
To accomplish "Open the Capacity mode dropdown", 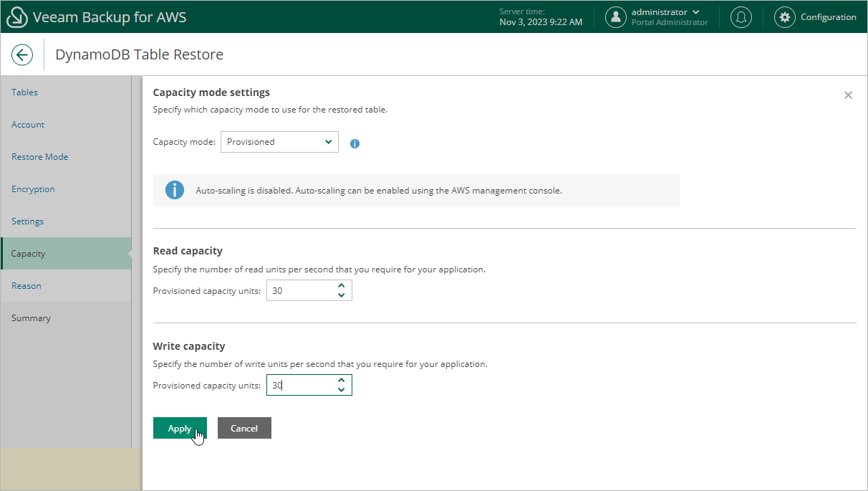I will coord(279,142).
